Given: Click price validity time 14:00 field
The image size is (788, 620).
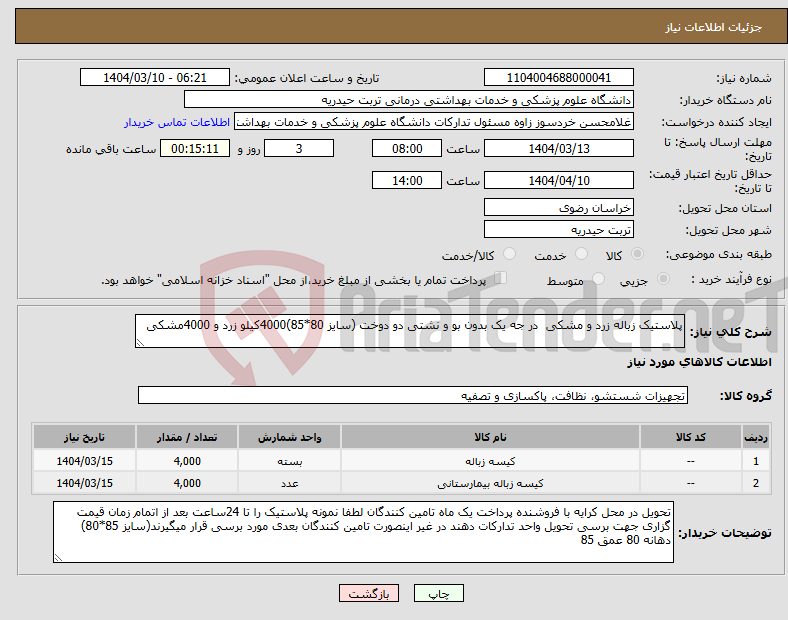Looking at the screenshot, I should point(407,180).
